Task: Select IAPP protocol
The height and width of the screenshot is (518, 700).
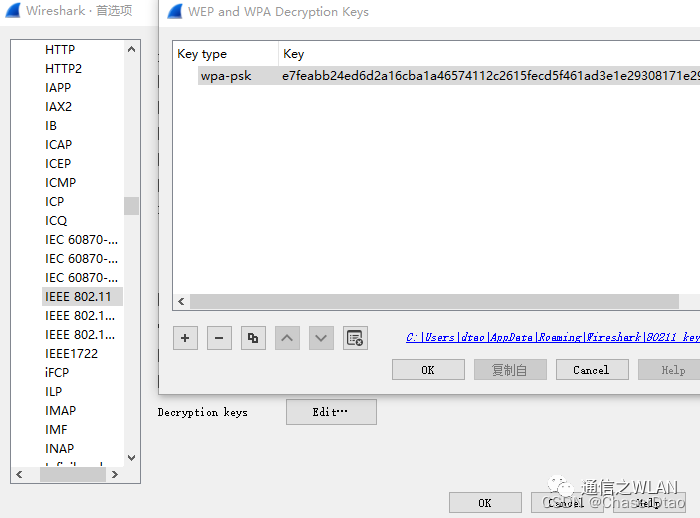Action: [58, 88]
